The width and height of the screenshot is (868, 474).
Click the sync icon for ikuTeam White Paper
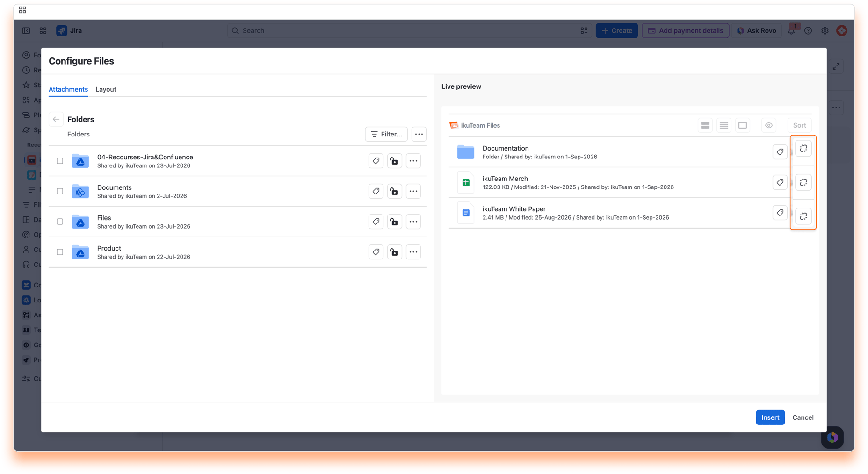[x=803, y=216]
